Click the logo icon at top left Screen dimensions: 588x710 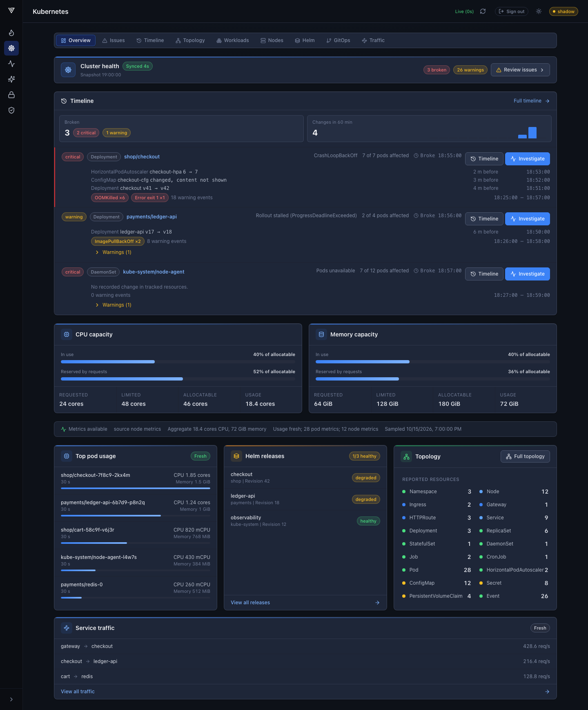(11, 11)
